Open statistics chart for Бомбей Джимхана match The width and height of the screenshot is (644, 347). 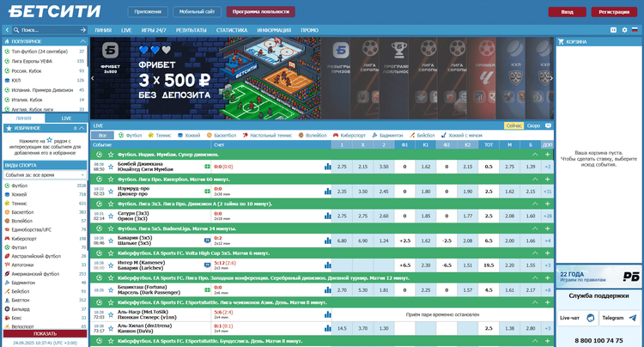click(328, 167)
